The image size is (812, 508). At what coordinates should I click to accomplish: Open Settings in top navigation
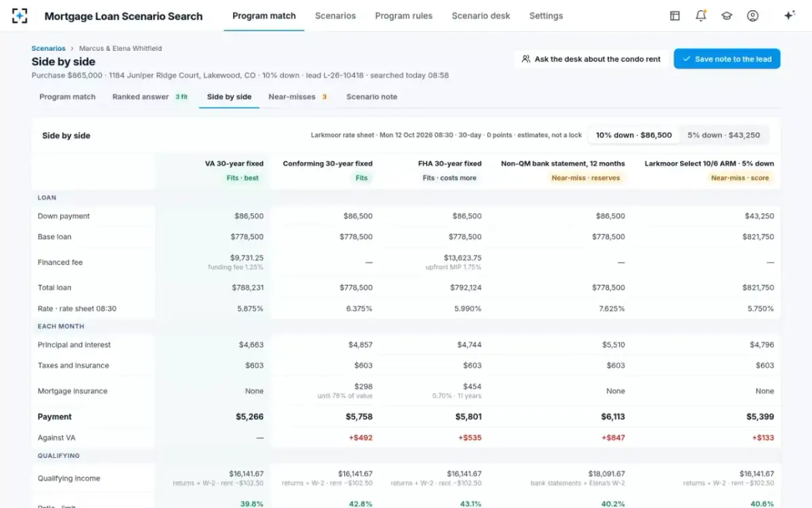coord(546,16)
